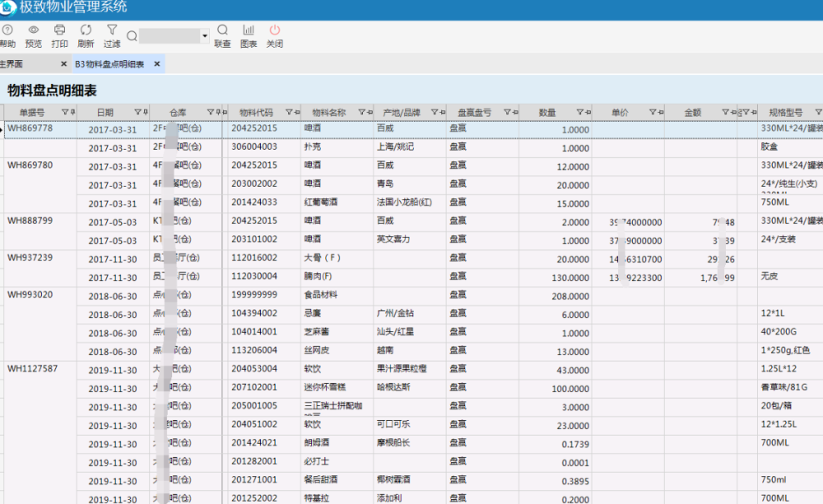Click brand cell 英文喜力
This screenshot has height=504, width=823.
coord(393,239)
